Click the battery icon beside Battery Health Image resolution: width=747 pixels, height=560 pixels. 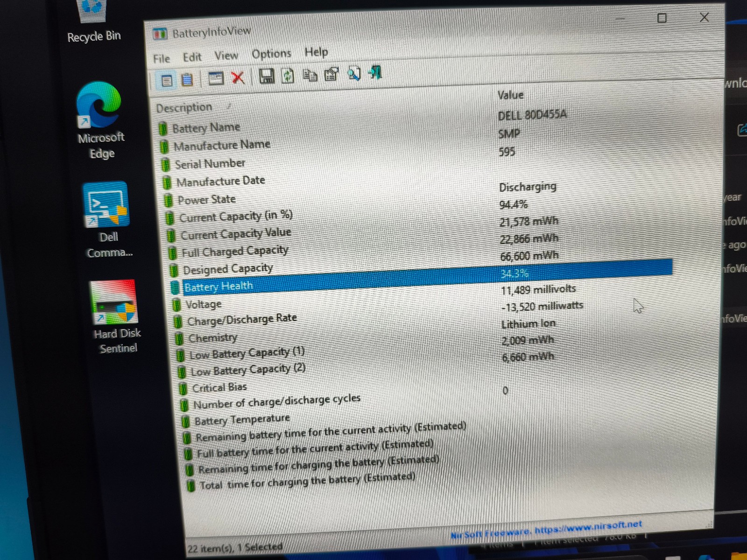(175, 288)
